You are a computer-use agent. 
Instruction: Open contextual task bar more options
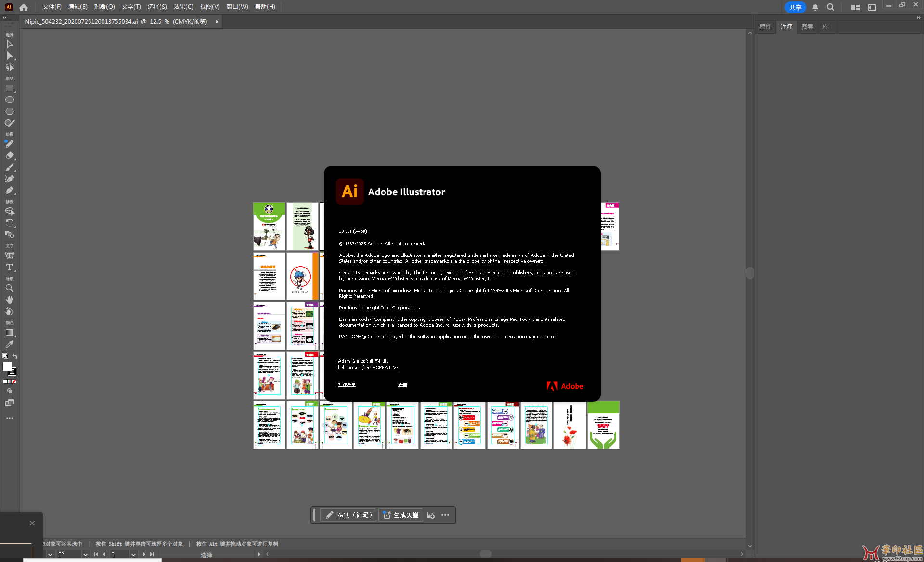[x=445, y=515]
